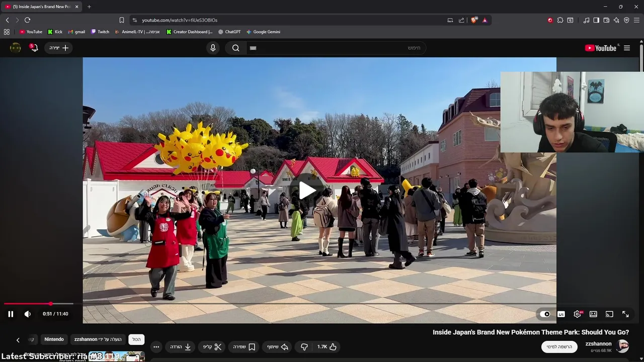The image size is (644, 362).
Task: Select the הכול filter chip
Action: [x=136, y=339]
